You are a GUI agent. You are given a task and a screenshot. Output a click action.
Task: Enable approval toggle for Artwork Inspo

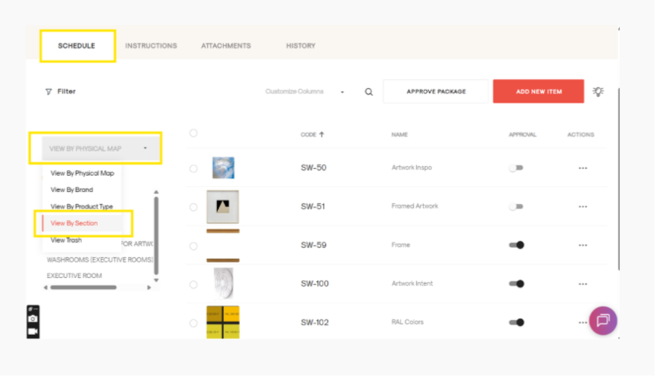click(516, 168)
